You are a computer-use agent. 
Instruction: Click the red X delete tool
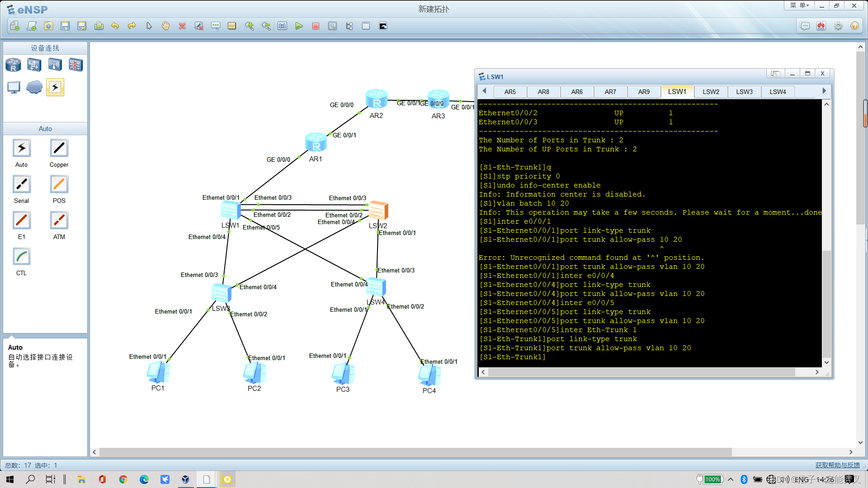182,26
